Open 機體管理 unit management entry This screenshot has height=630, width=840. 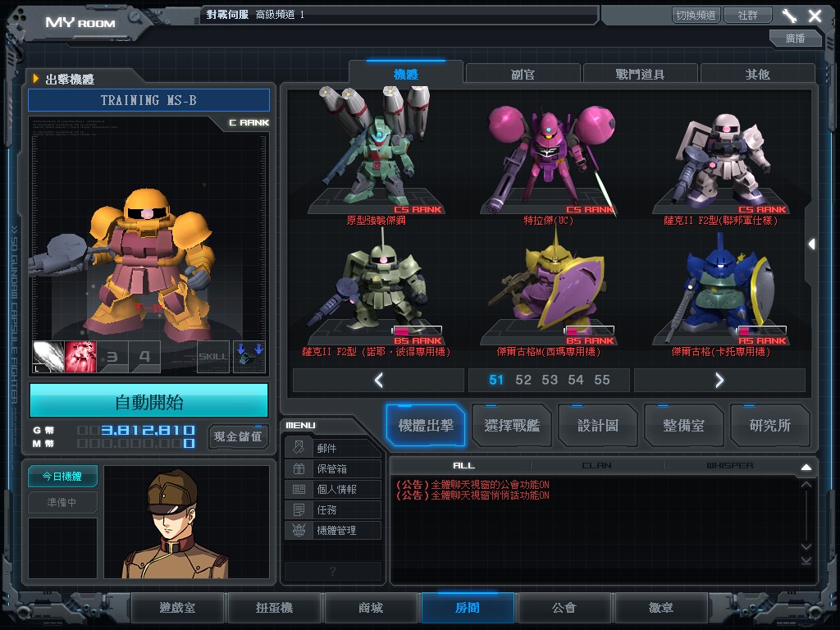click(333, 531)
